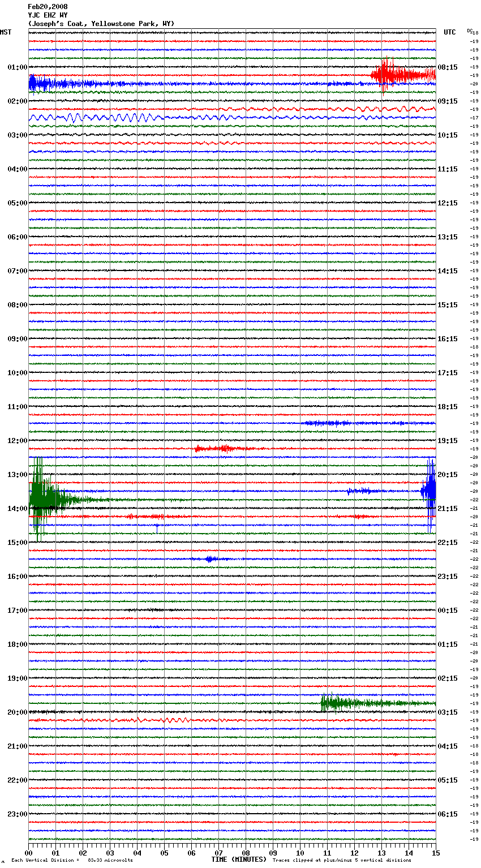This screenshot has height=868, width=481.
Task: Select the 13:00 MST row label
Action: (x=18, y=475)
